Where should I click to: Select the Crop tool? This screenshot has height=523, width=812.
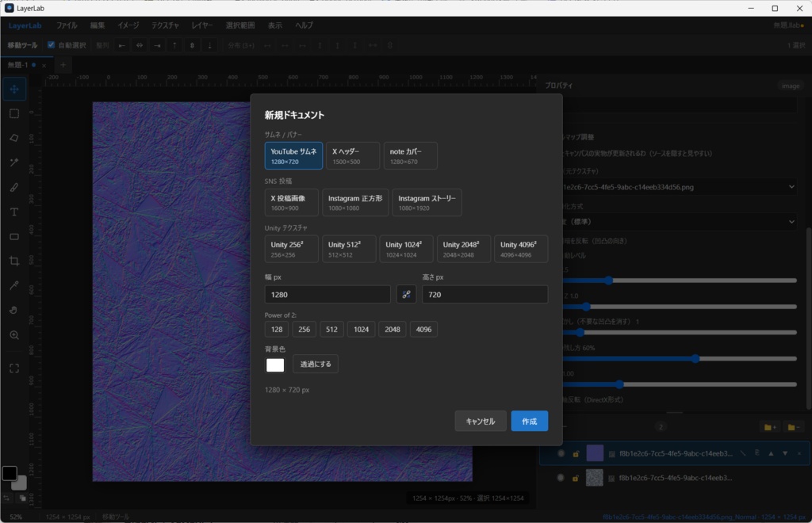tap(14, 261)
